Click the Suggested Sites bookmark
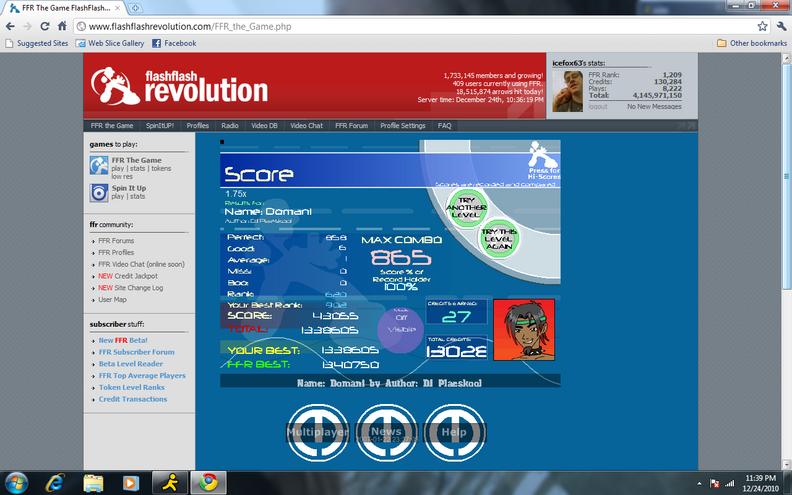The image size is (792, 495). coord(37,43)
